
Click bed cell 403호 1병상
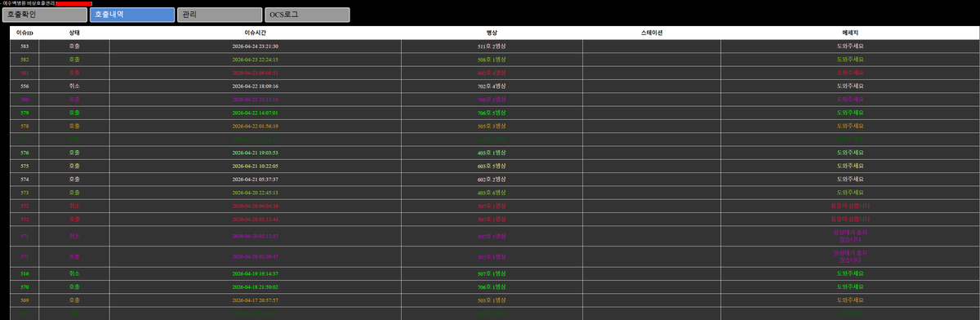(492, 153)
